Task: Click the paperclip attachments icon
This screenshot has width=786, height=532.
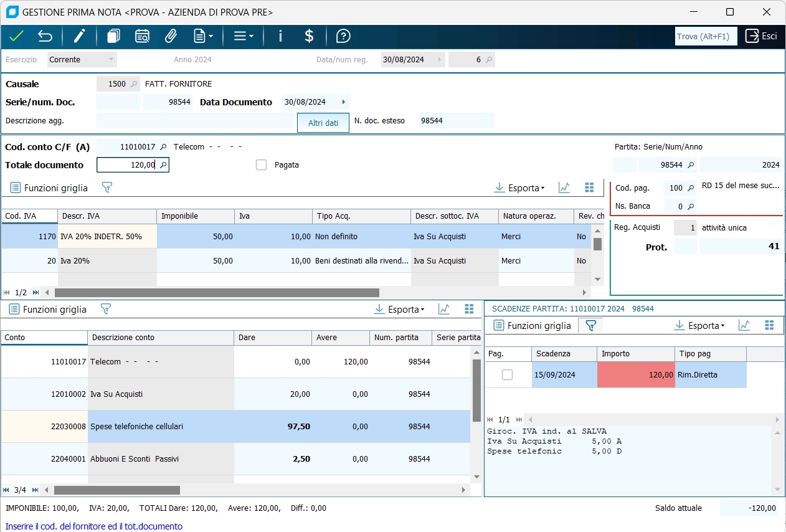Action: pos(171,36)
